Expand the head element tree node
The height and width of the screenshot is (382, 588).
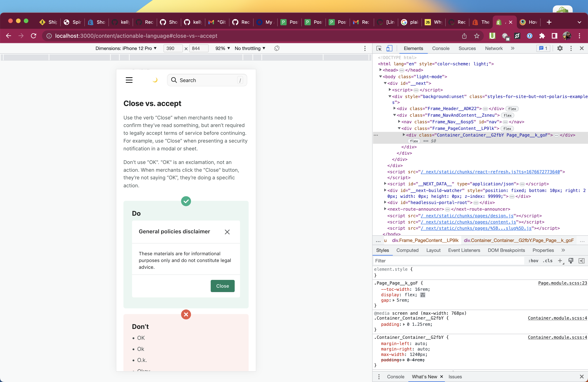point(381,70)
